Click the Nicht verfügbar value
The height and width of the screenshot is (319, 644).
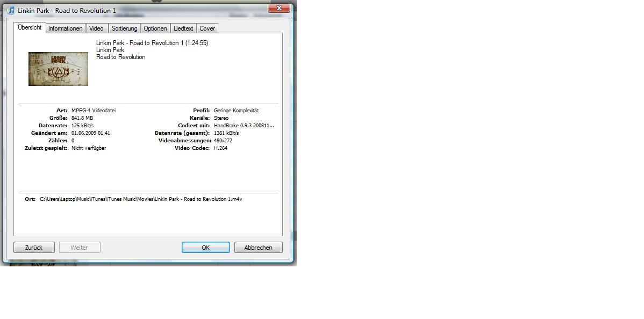click(89, 148)
